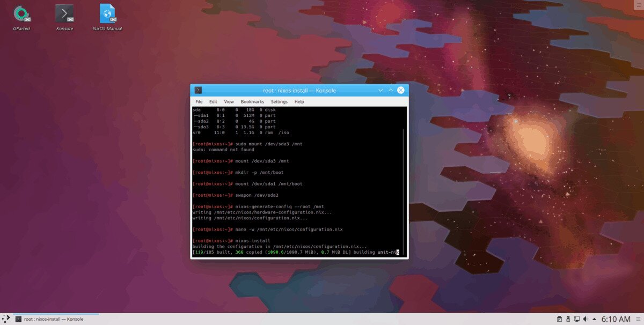The height and width of the screenshot is (325, 644).
Task: Open the GParted desktop icon
Action: (x=21, y=14)
